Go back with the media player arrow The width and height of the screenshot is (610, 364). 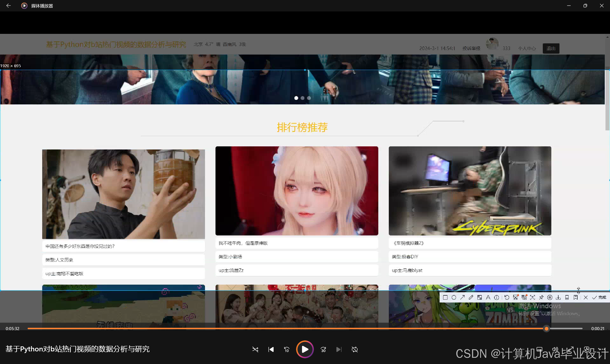[8, 6]
